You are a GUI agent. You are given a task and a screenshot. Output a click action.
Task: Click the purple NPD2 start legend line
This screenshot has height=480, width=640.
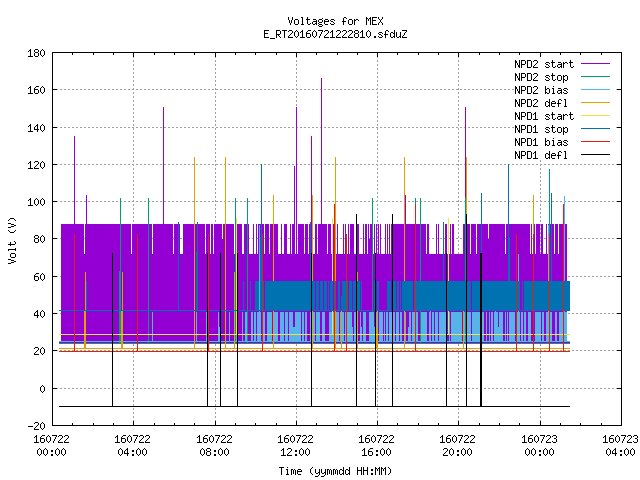tap(595, 64)
